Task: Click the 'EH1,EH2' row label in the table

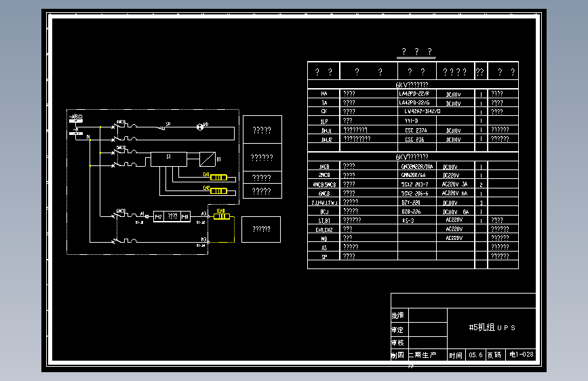Action: pyautogui.click(x=324, y=230)
